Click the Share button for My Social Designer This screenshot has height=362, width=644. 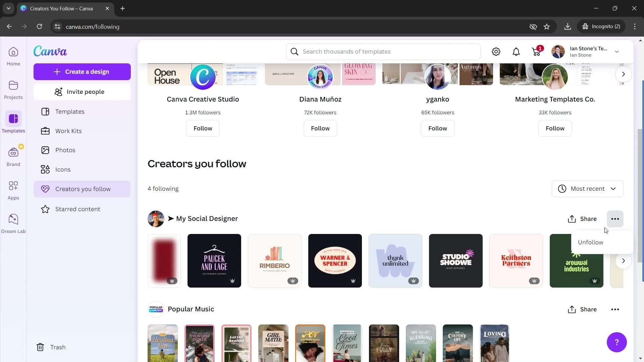[x=582, y=218]
